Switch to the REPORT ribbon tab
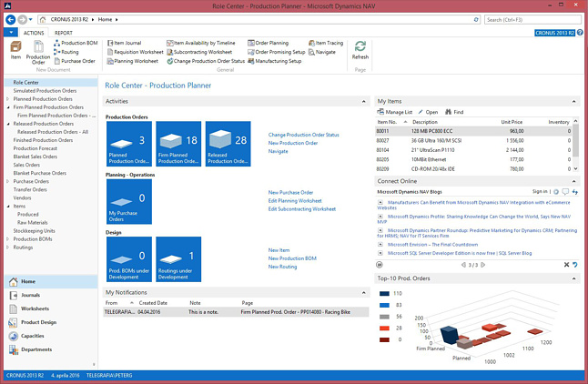Viewport: 588px width, 384px height. [64, 33]
